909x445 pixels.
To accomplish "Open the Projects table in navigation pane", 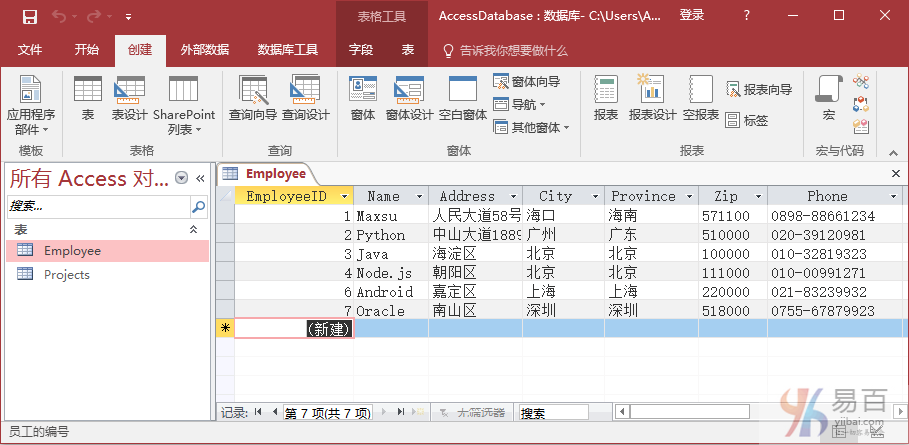I will pos(66,274).
